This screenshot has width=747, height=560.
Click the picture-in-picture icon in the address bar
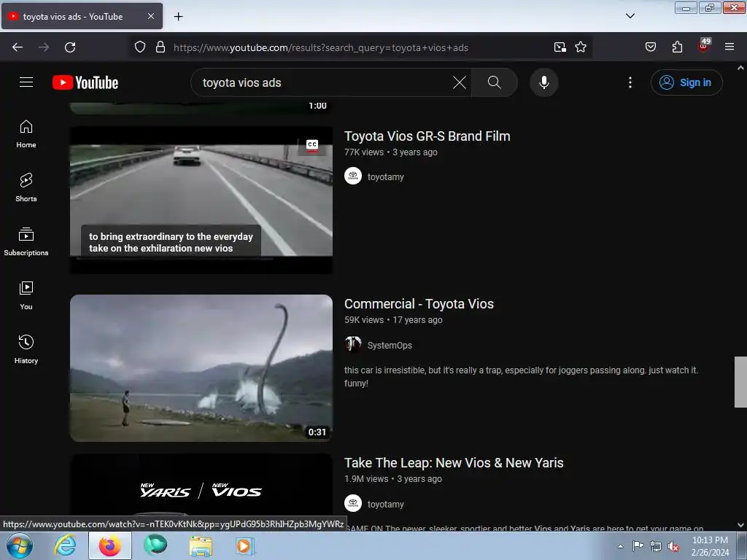(560, 47)
